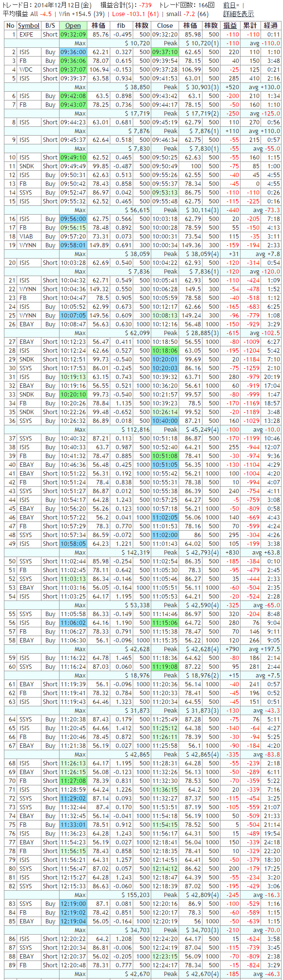
Task: Click the highlighted open time 09:32:09
Action: 73,35
